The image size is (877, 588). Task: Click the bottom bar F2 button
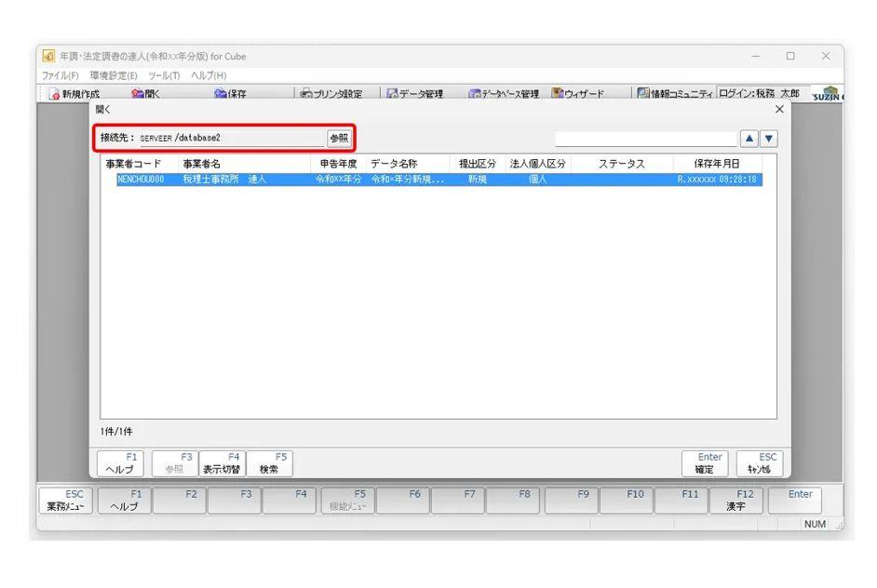click(x=179, y=501)
